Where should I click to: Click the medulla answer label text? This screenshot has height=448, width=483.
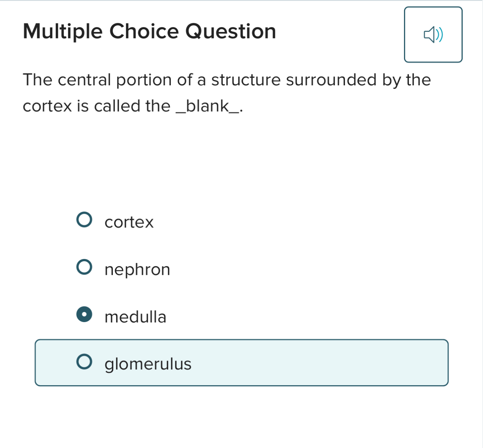(135, 317)
